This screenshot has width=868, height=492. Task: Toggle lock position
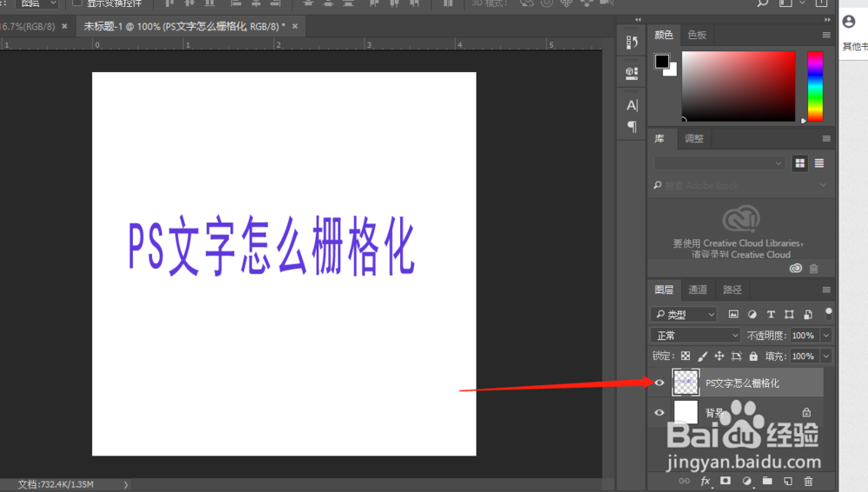[x=719, y=356]
